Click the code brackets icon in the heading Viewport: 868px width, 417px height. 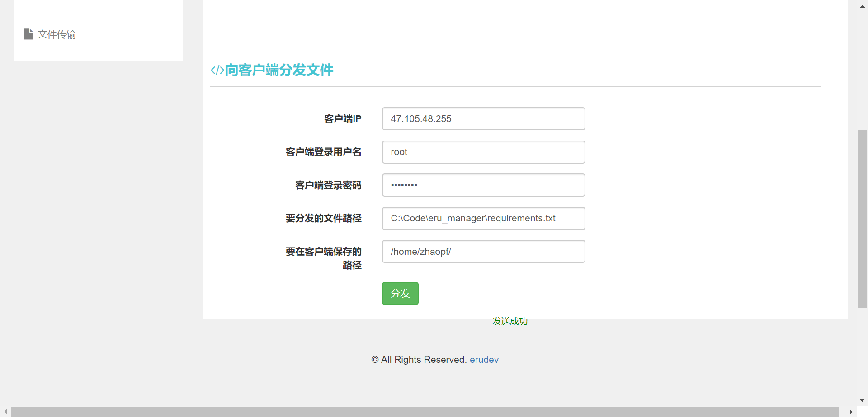217,70
